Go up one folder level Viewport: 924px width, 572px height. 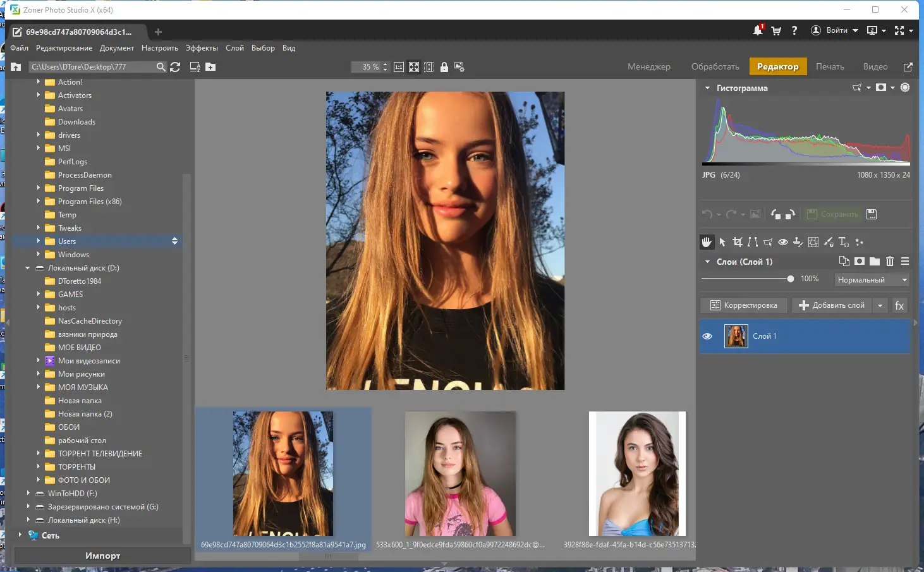pyautogui.click(x=16, y=67)
